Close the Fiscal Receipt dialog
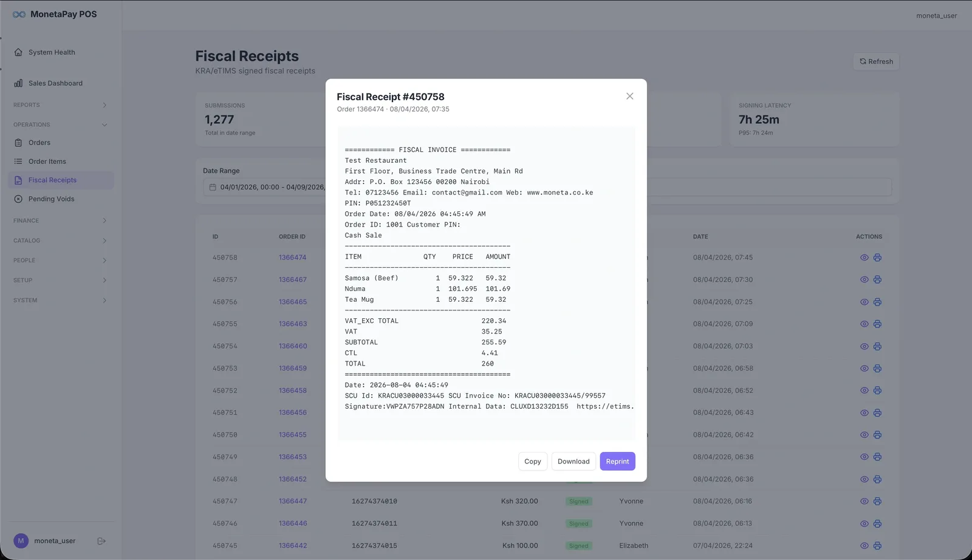Image resolution: width=972 pixels, height=560 pixels. [630, 96]
